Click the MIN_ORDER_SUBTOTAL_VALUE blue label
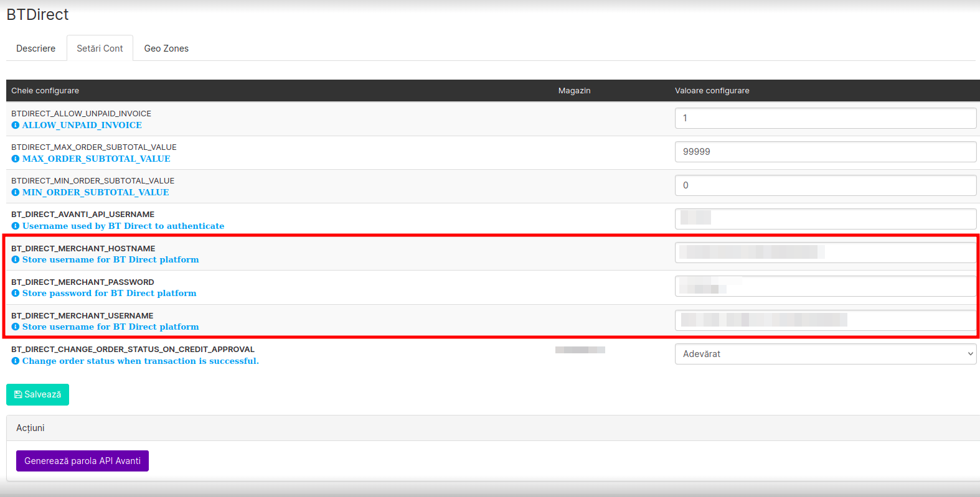The width and height of the screenshot is (980, 497). (x=96, y=192)
